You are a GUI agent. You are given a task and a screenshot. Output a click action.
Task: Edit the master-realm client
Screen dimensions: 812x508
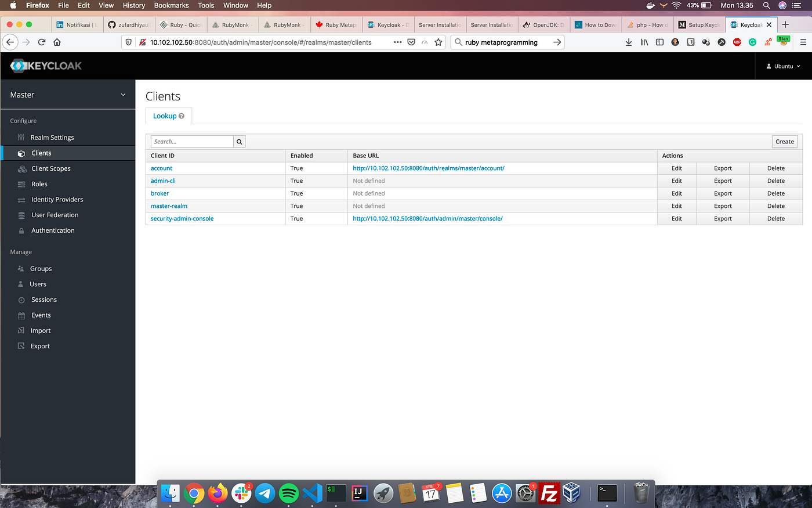676,206
